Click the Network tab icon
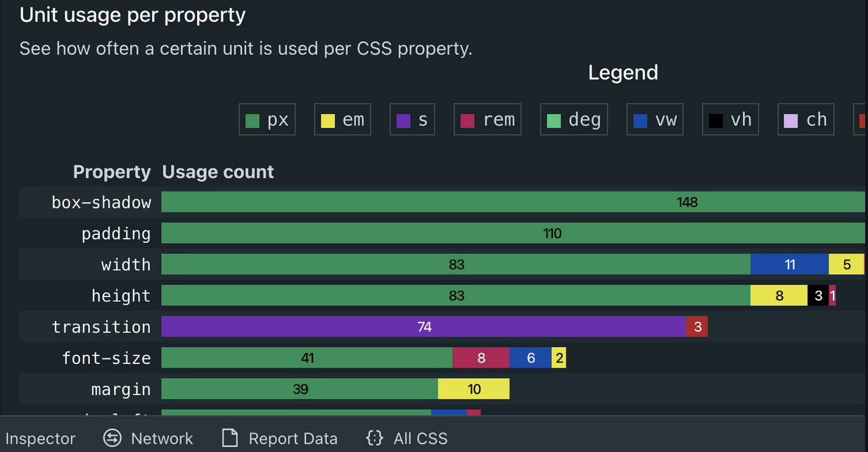This screenshot has height=452, width=868. (x=113, y=438)
